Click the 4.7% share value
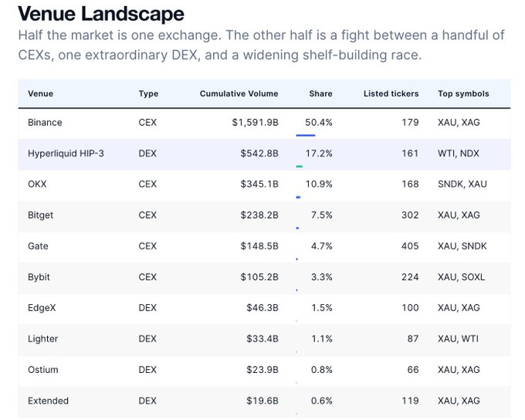The width and height of the screenshot is (525, 420). (x=322, y=246)
